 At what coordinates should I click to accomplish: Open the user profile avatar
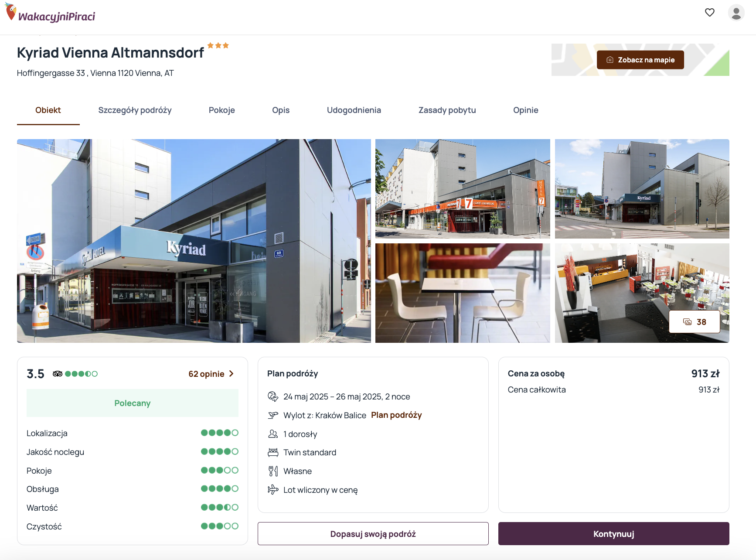[736, 13]
